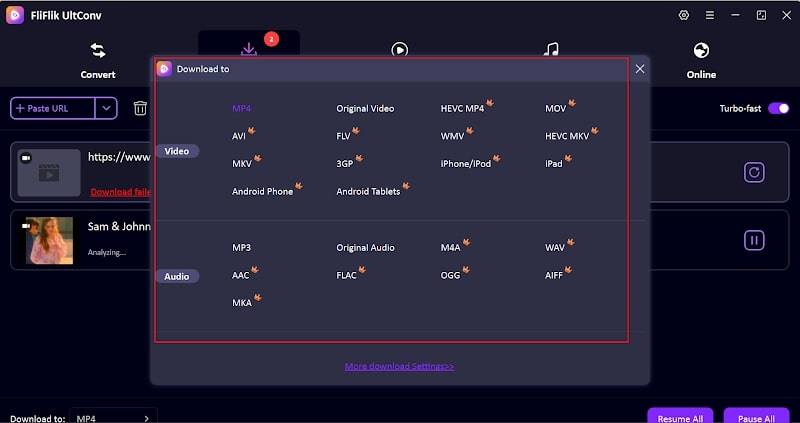The height and width of the screenshot is (423, 800).
Task: Choose WMV video format
Action: pyautogui.click(x=453, y=136)
